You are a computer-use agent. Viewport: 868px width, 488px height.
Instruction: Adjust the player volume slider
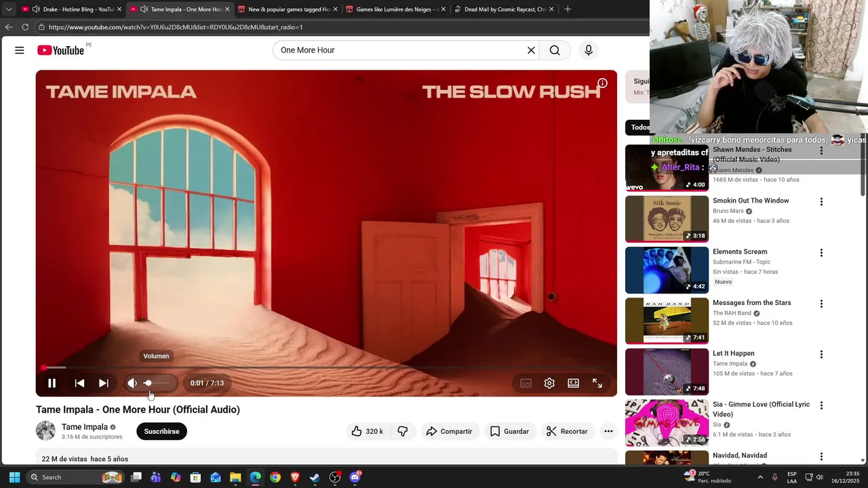pyautogui.click(x=157, y=383)
